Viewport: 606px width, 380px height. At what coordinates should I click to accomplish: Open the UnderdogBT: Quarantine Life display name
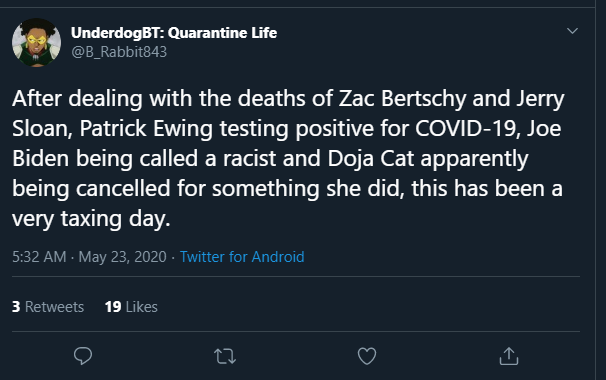pos(174,33)
